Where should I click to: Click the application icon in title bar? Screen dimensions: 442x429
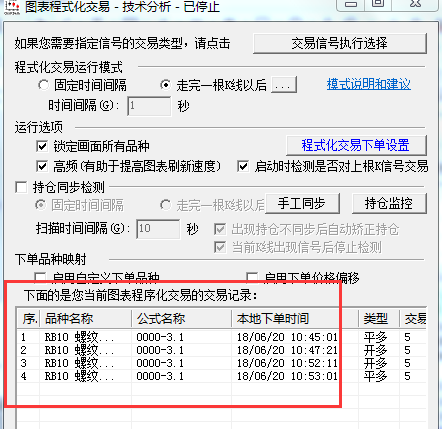click(x=12, y=7)
